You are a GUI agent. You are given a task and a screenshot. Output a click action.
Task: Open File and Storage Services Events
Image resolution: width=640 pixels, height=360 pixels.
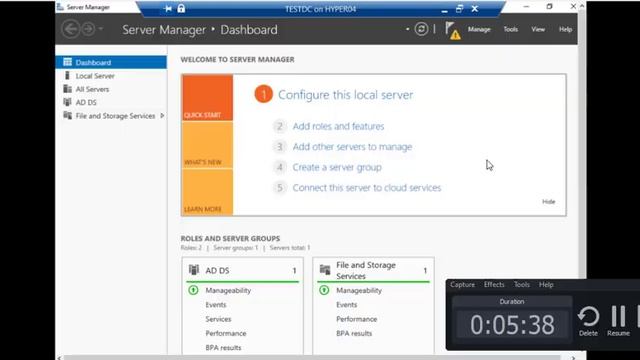(347, 305)
